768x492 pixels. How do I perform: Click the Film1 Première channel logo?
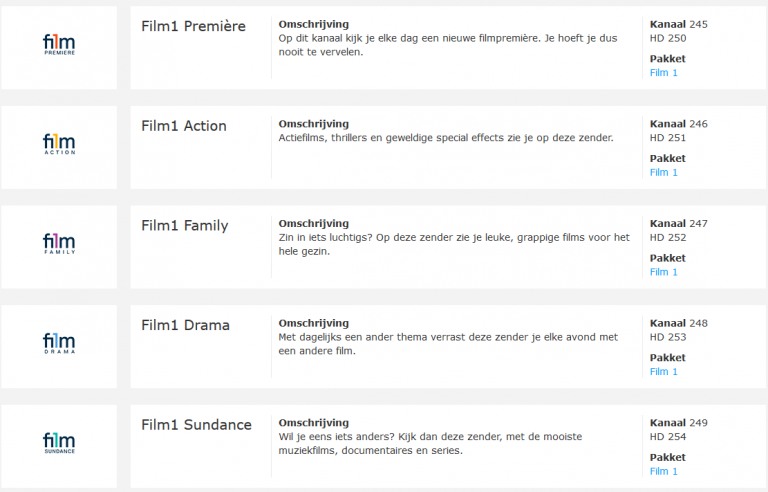coord(59,45)
